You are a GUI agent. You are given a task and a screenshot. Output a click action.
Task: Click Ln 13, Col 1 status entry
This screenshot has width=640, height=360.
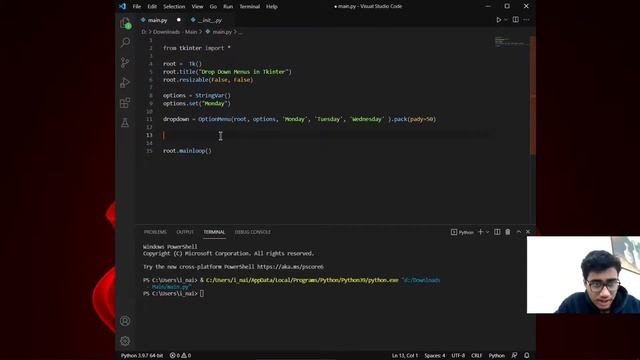tap(405, 356)
